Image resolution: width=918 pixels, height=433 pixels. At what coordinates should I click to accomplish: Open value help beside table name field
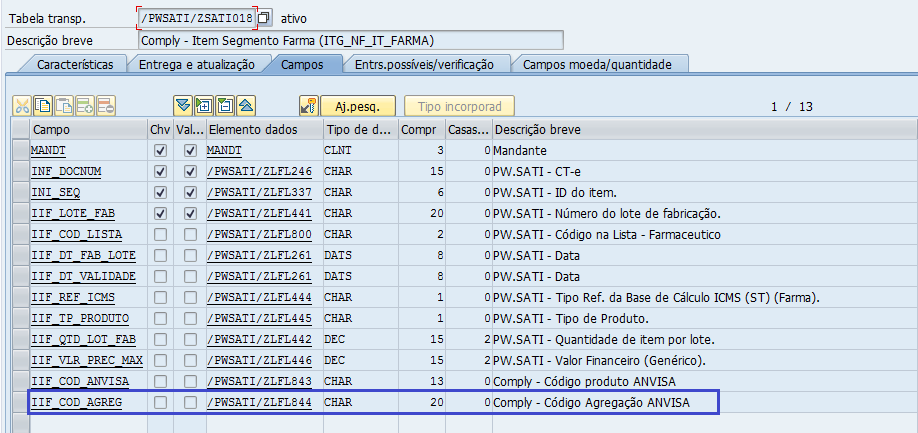tap(265, 18)
